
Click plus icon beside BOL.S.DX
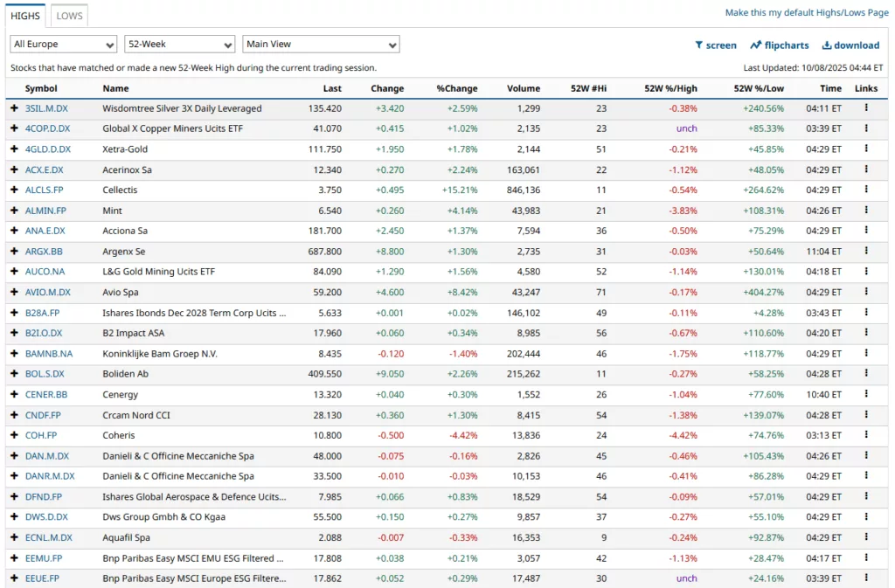pos(14,374)
